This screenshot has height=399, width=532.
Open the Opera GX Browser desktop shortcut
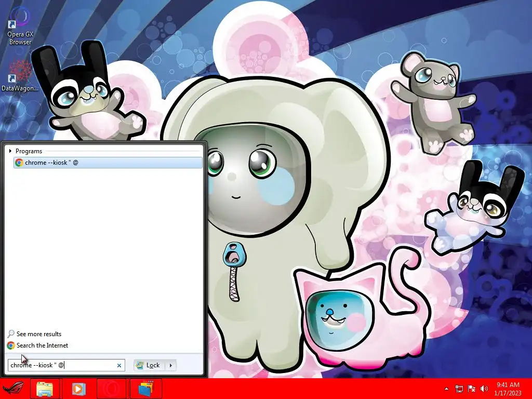[x=20, y=26]
